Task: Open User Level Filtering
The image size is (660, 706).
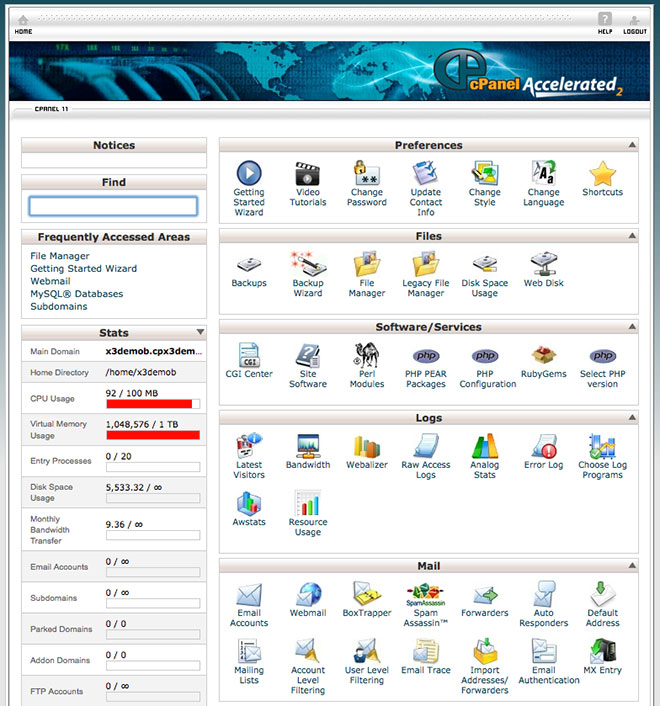Action: coord(366,651)
